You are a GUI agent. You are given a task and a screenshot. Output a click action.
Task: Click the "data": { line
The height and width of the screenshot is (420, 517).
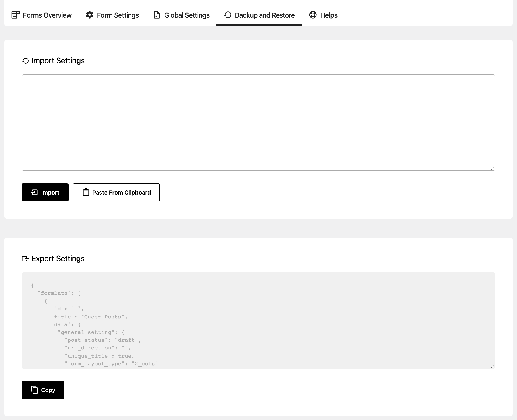tap(66, 325)
